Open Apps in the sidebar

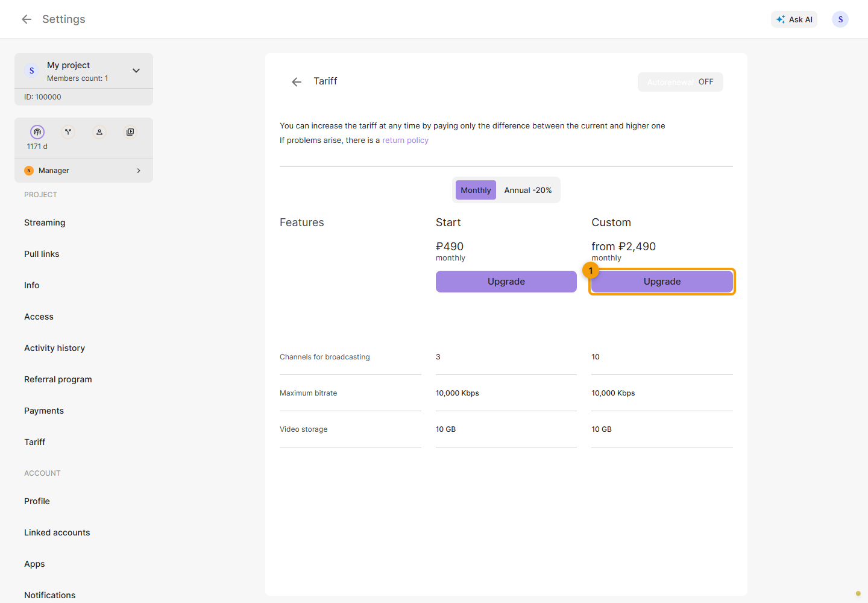click(34, 564)
